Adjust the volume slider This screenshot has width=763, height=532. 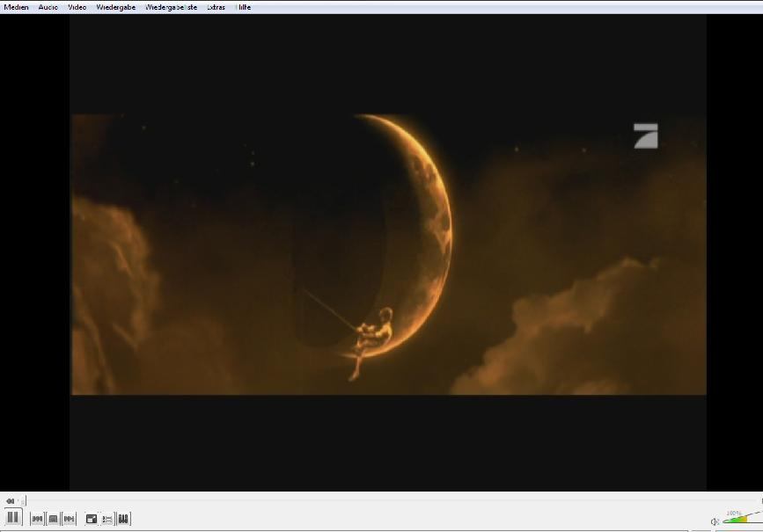(x=743, y=519)
